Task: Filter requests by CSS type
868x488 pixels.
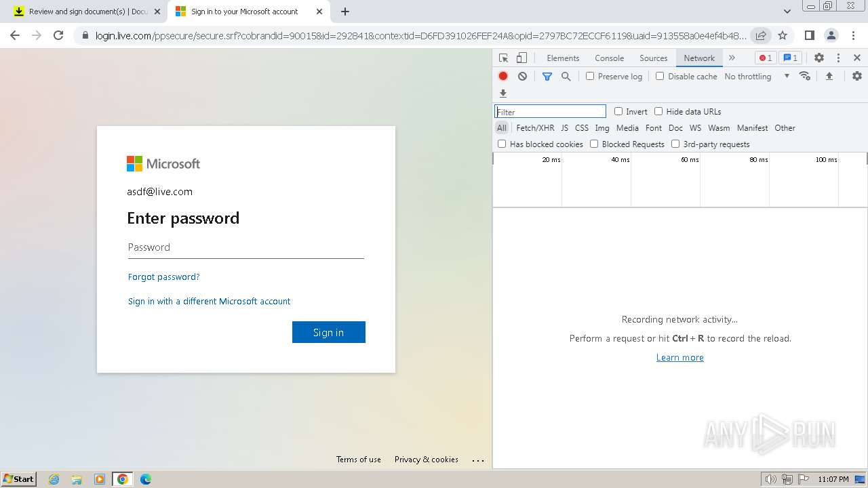Action: (582, 127)
